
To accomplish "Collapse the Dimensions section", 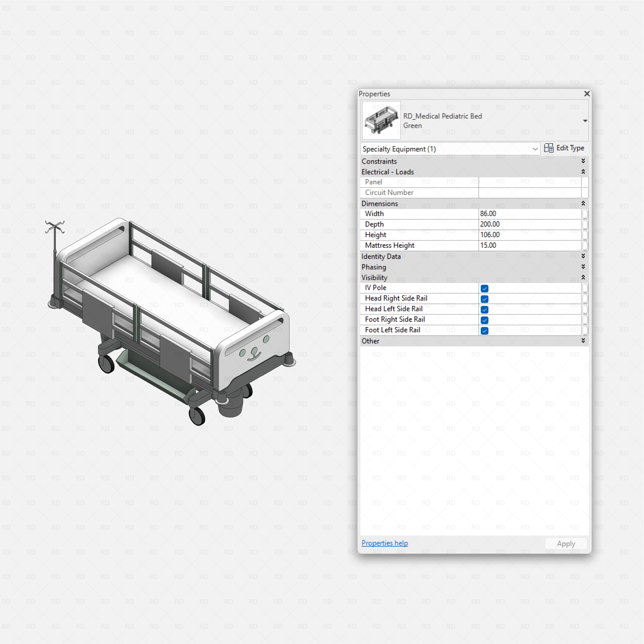I will 583,203.
